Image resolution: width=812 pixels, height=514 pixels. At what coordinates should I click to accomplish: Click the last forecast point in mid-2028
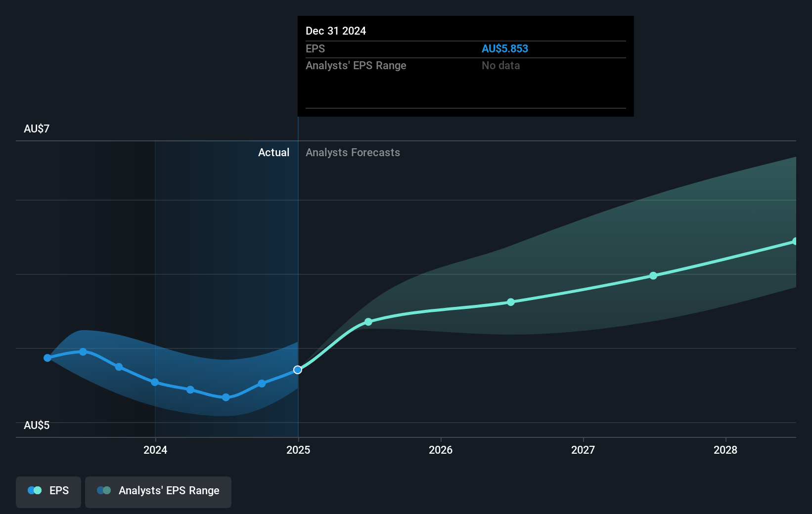[x=795, y=241]
